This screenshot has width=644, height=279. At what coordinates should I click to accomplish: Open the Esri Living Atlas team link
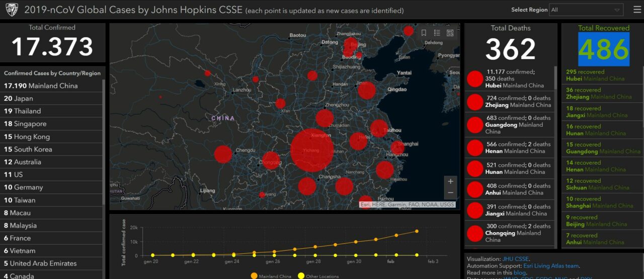tap(551, 266)
